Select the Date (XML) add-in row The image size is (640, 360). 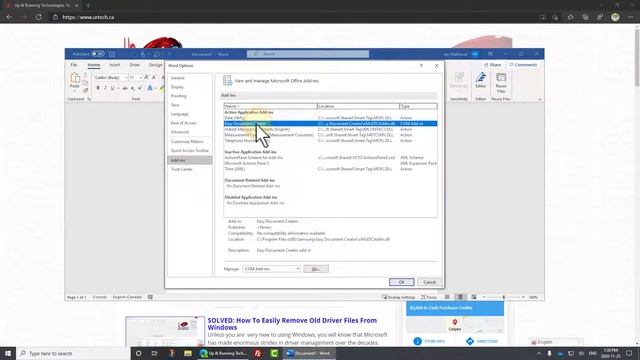click(330, 118)
